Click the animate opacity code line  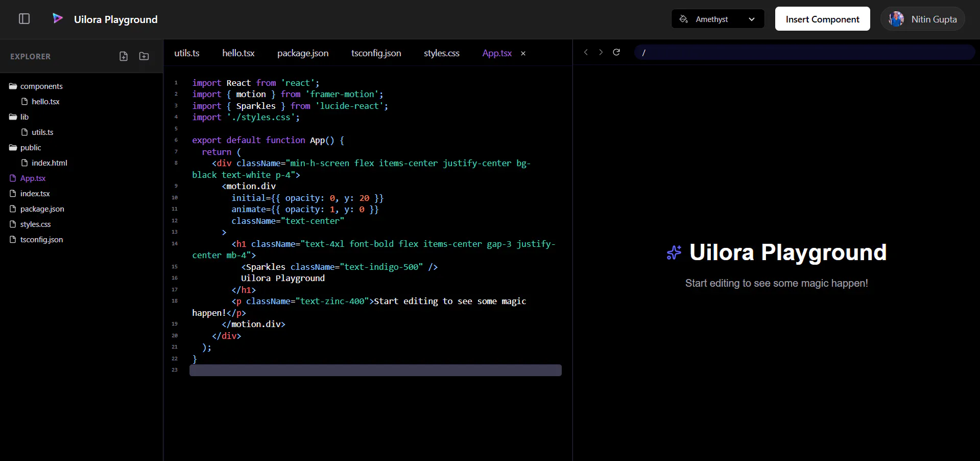pyautogui.click(x=305, y=209)
